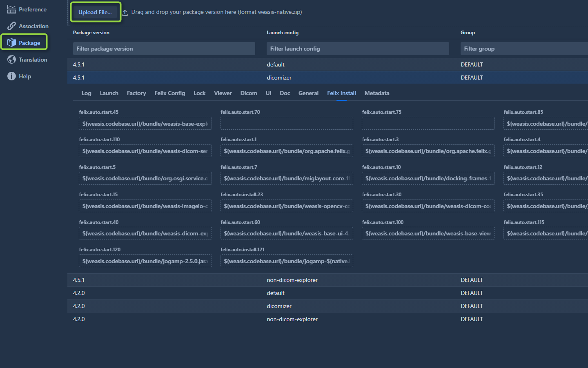Click the Association link icon

pyautogui.click(x=11, y=26)
